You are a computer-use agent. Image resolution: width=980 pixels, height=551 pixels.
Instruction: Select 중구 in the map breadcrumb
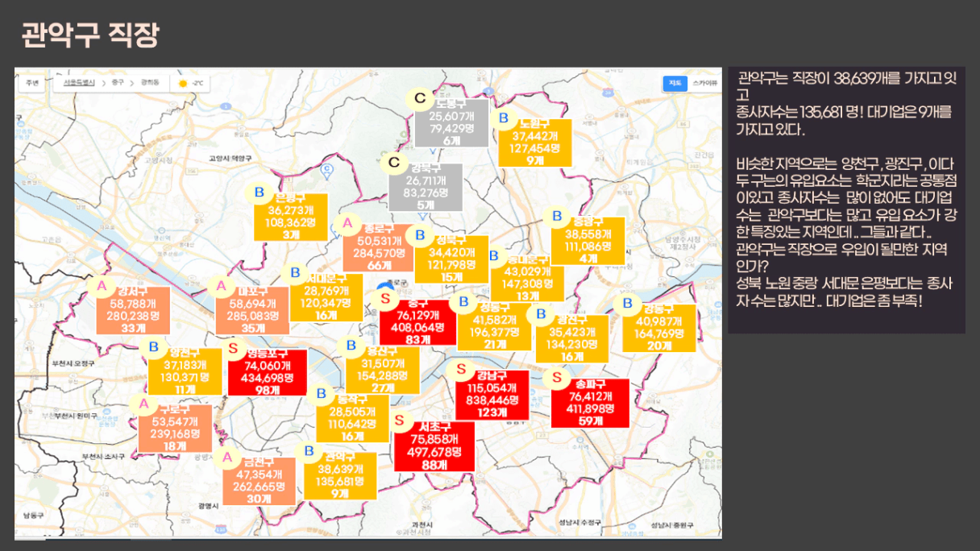(118, 82)
